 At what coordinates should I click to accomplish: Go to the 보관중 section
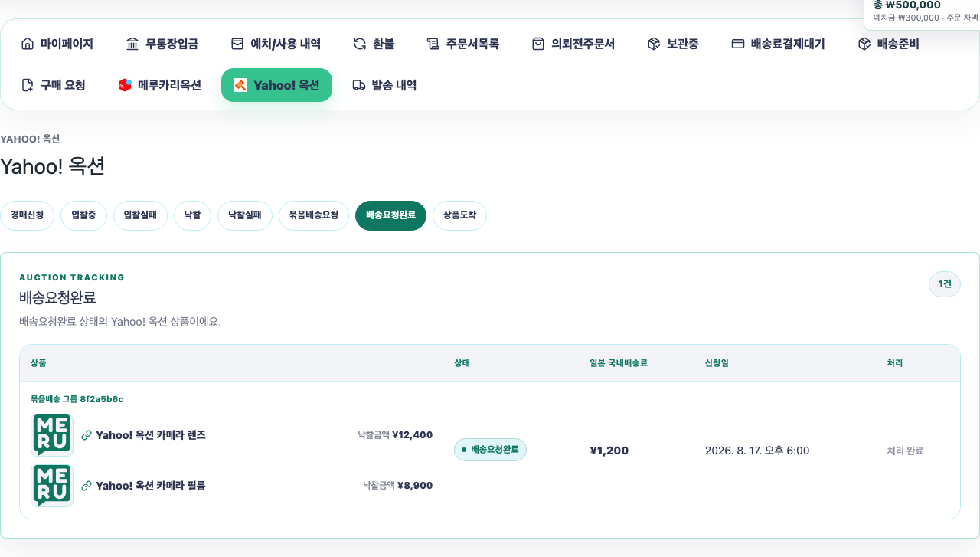pyautogui.click(x=673, y=44)
